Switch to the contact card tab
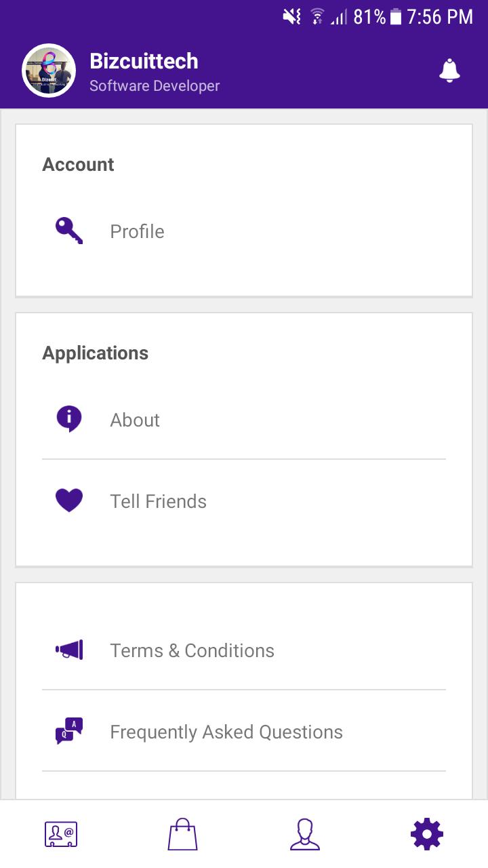The image size is (488, 868). click(61, 834)
